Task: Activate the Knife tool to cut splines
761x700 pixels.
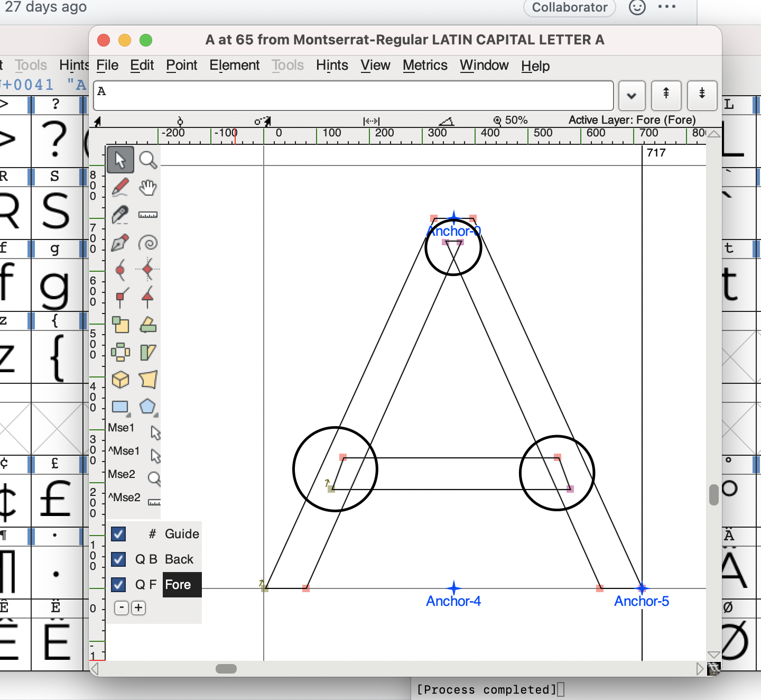Action: [x=120, y=215]
